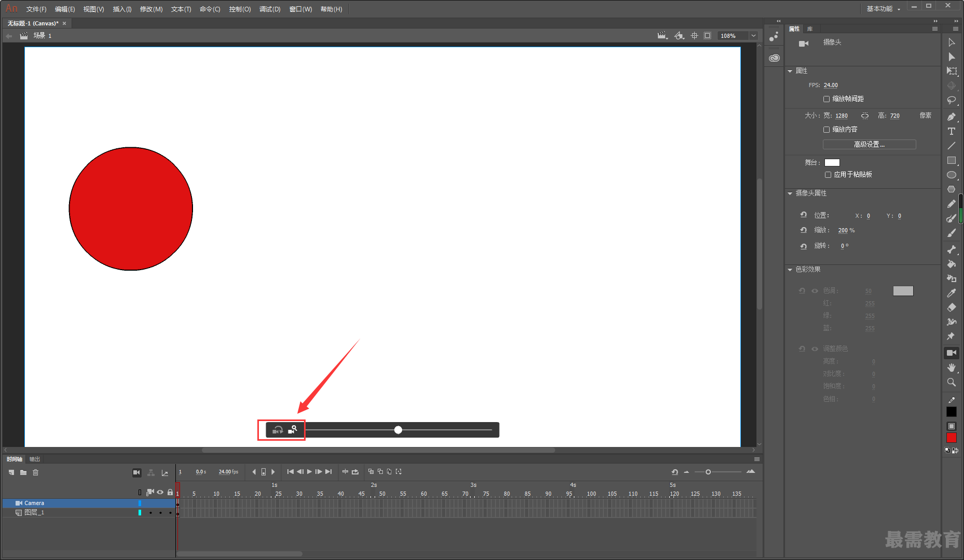Go to the first frame

pos(291,472)
